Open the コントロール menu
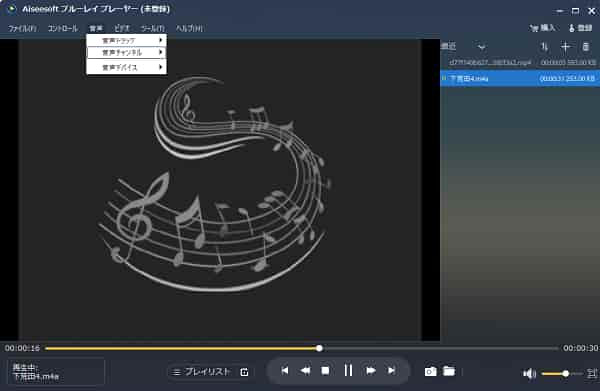 [x=63, y=28]
